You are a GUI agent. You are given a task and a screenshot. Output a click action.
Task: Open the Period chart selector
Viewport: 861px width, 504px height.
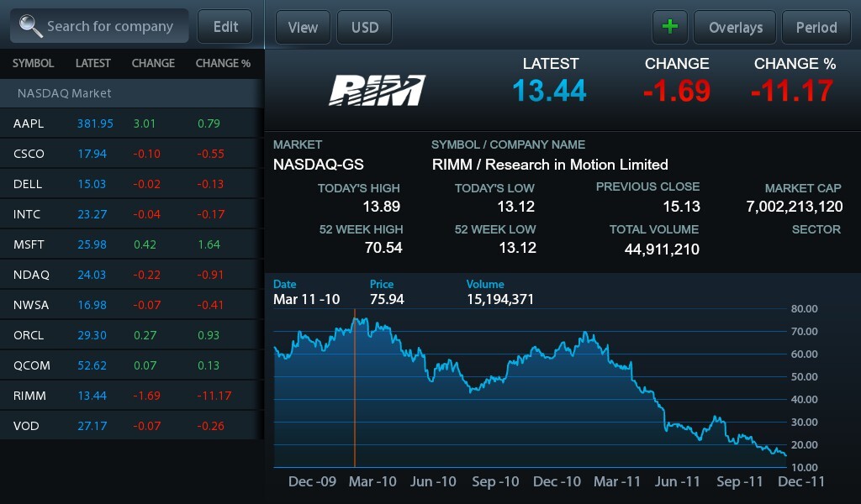coord(816,27)
